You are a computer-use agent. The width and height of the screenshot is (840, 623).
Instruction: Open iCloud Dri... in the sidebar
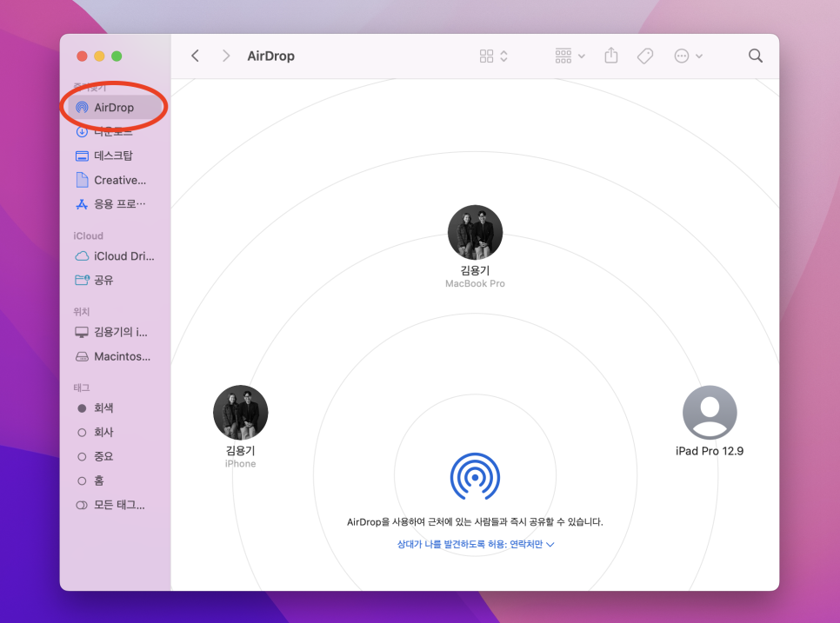tap(115, 256)
